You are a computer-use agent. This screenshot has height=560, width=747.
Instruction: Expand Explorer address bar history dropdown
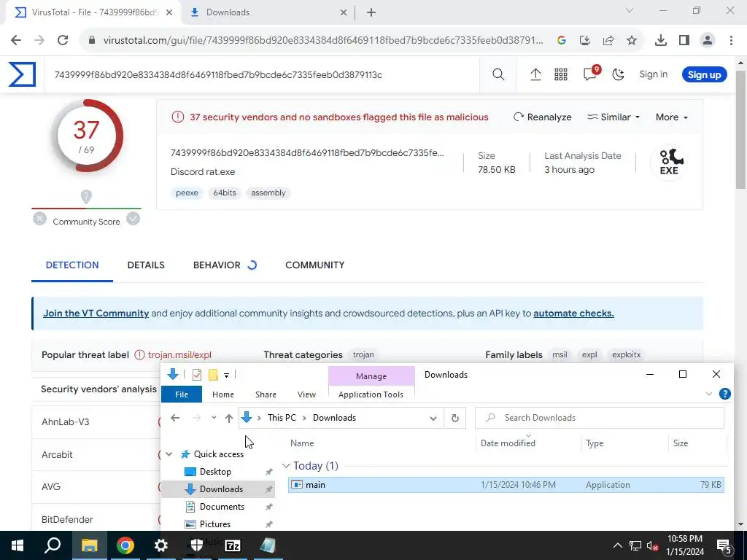click(x=433, y=418)
